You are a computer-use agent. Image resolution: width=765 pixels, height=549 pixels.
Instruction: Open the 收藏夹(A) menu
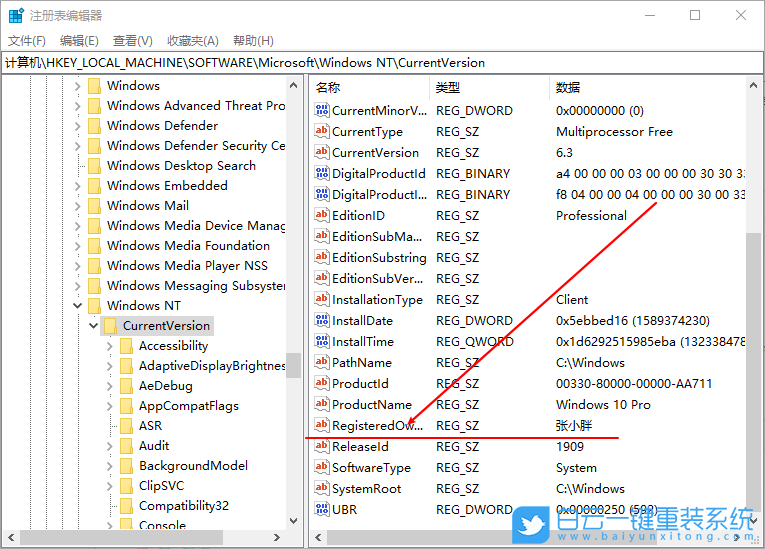(x=192, y=41)
